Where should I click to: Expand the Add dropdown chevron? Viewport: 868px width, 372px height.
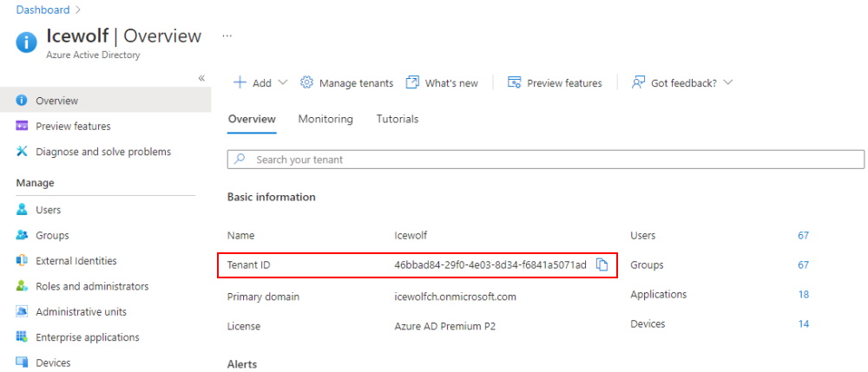coord(282,82)
